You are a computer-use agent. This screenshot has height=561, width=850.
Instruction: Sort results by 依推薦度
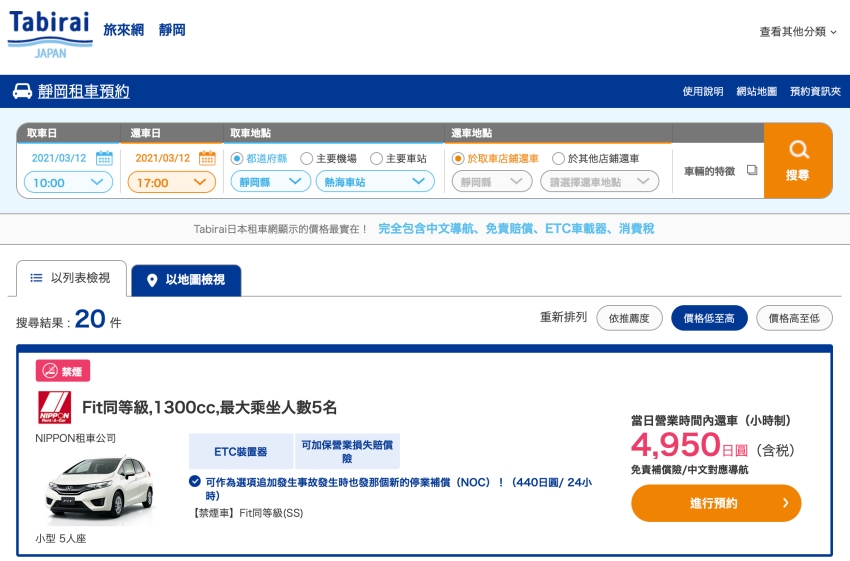[629, 318]
